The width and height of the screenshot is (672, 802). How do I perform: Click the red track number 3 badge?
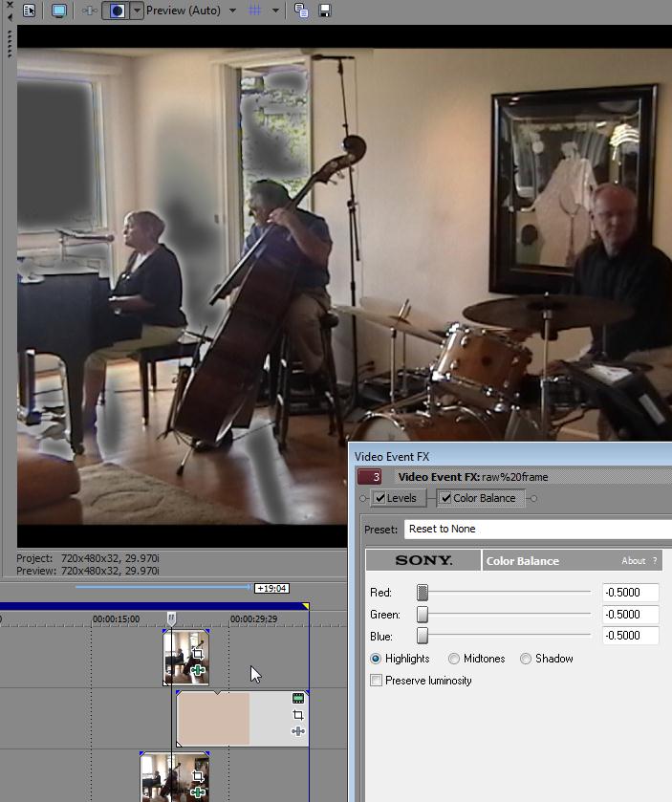point(369,477)
